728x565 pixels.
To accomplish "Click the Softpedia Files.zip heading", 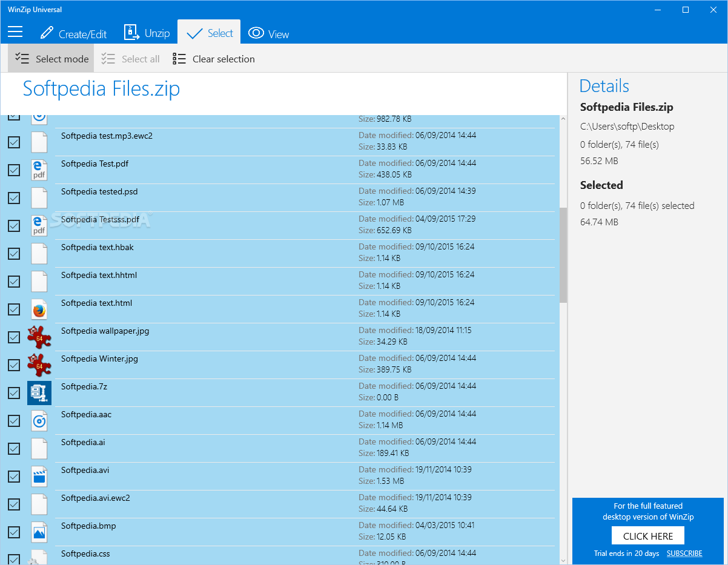I will pos(101,89).
